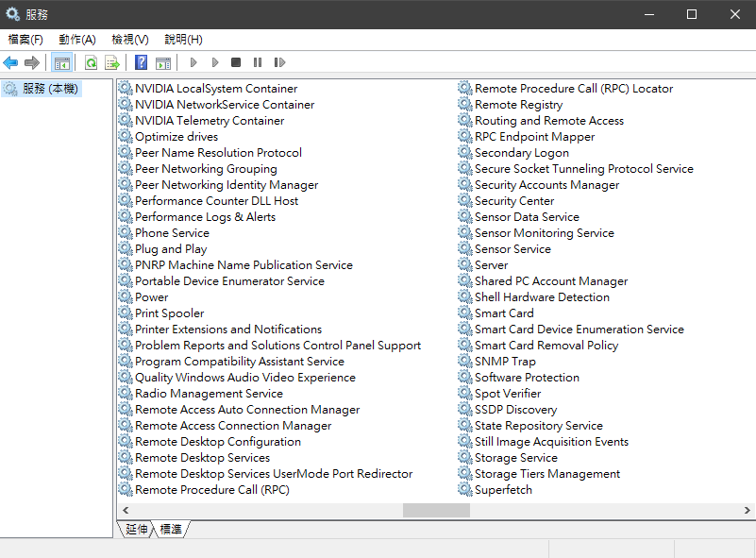Click the Restart Service icon
Screen dimensions: 756x558
[x=279, y=62]
